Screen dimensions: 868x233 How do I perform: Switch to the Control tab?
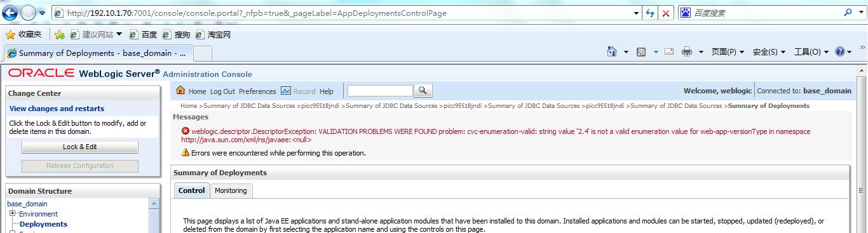[x=191, y=190]
